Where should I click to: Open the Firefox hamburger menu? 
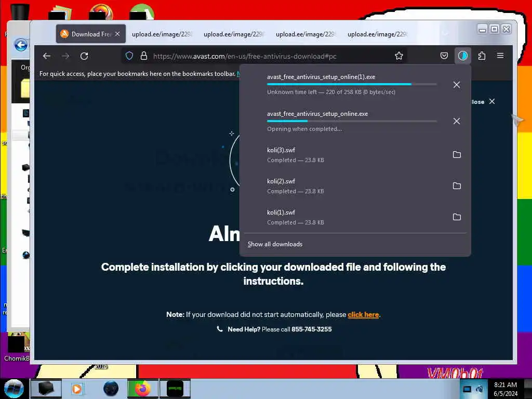click(500, 56)
